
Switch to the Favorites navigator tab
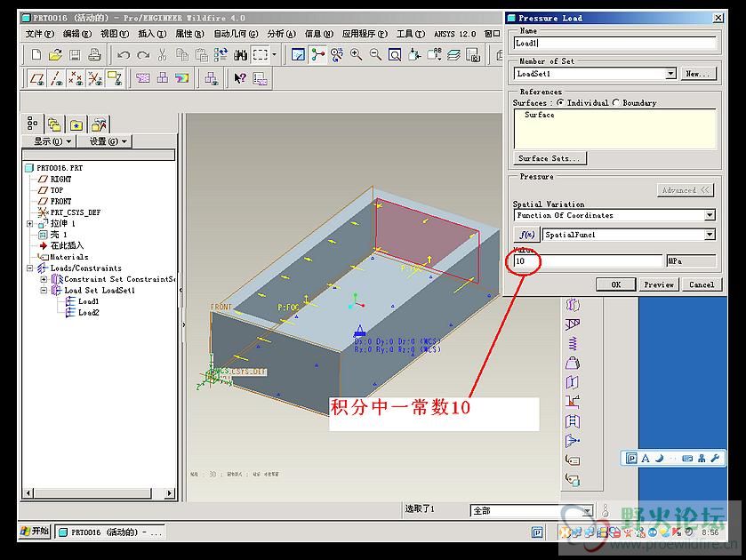coord(76,125)
